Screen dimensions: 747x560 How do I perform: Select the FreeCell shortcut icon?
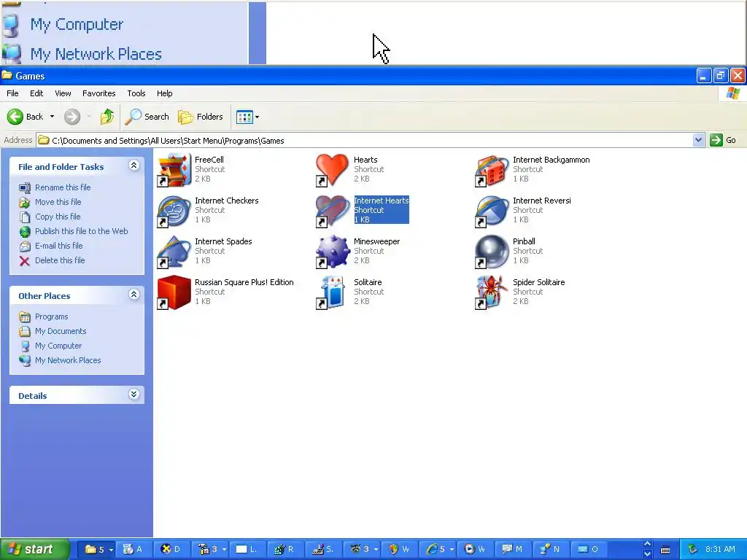(174, 169)
